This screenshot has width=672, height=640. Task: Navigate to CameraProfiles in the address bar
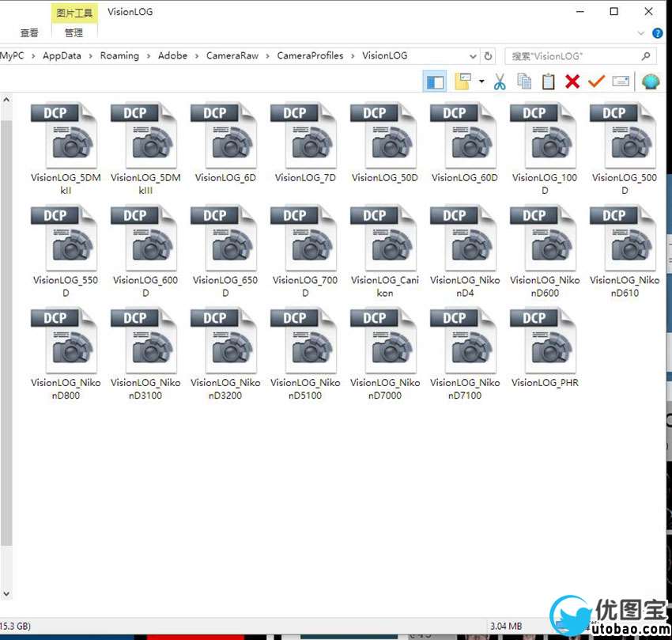(x=310, y=55)
